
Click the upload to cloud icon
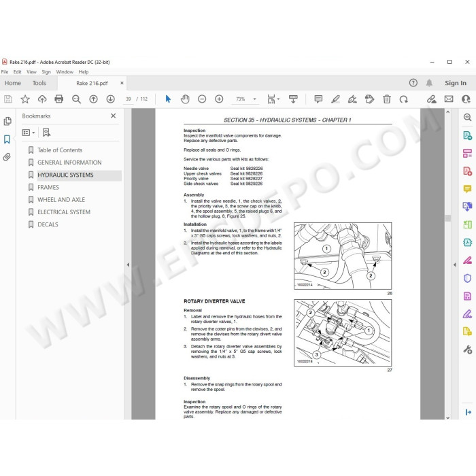click(x=42, y=99)
